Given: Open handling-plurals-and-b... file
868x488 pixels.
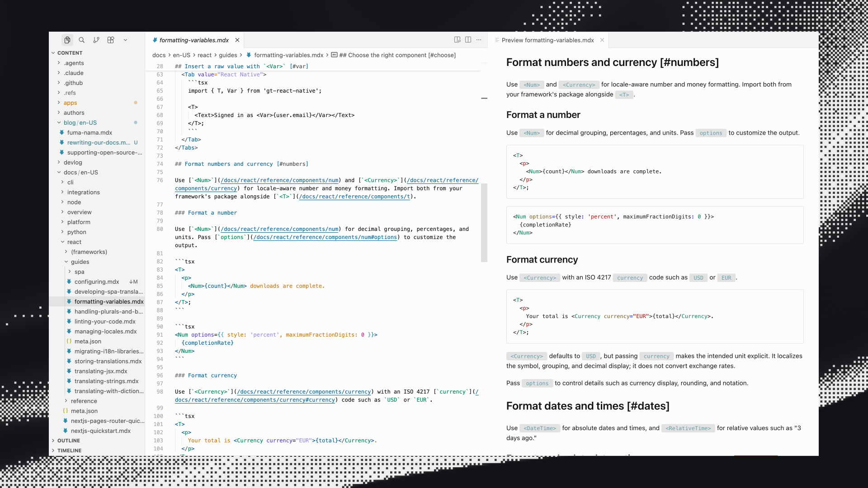Looking at the screenshot, I should point(97,312).
